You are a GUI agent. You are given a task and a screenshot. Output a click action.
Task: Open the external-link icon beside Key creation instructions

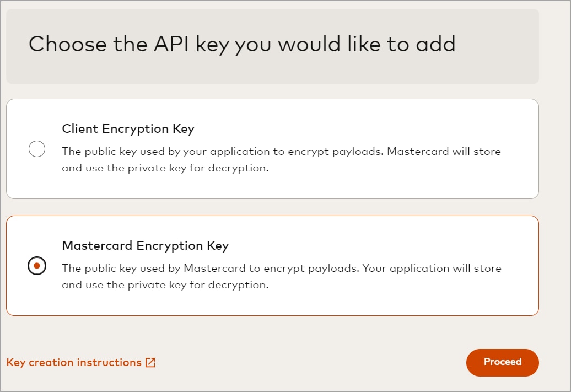150,363
